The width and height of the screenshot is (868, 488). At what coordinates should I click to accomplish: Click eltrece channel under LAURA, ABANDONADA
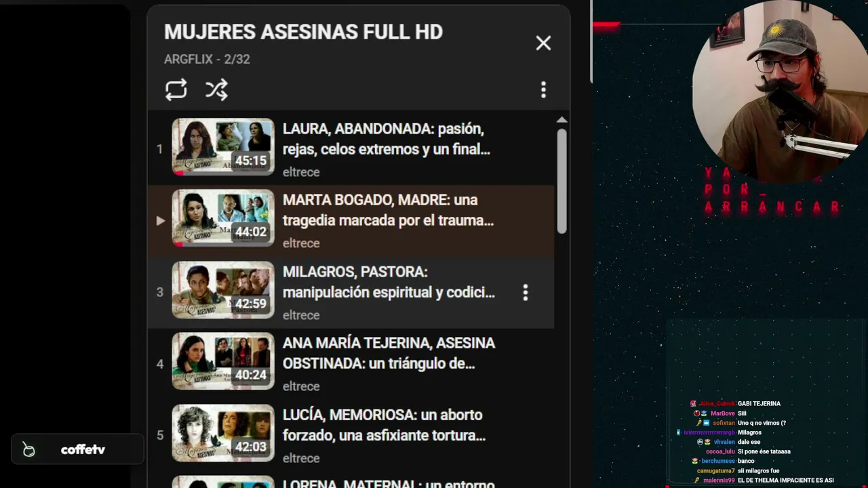(x=301, y=172)
